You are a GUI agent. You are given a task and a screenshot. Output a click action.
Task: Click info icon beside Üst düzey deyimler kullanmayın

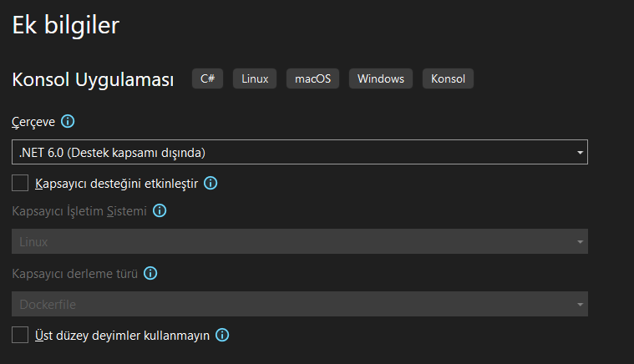coord(222,335)
